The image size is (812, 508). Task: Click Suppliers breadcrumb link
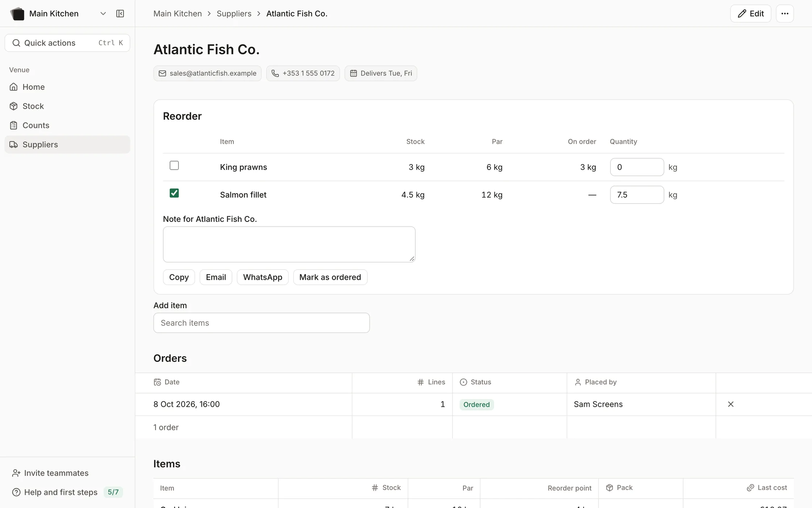(234, 13)
